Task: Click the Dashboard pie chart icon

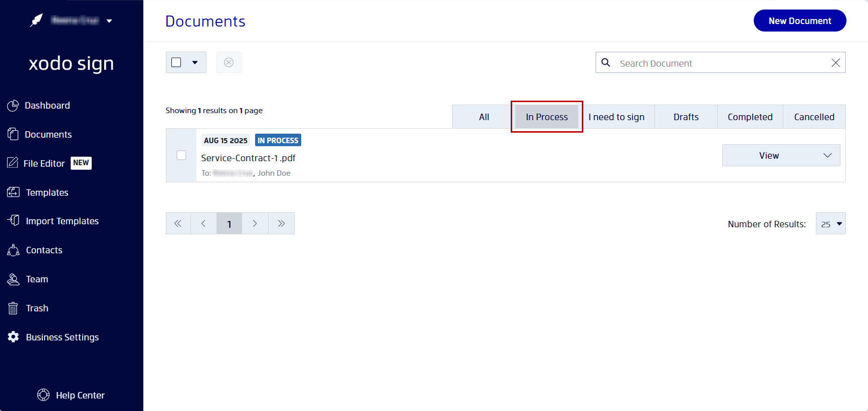Action: (x=13, y=106)
